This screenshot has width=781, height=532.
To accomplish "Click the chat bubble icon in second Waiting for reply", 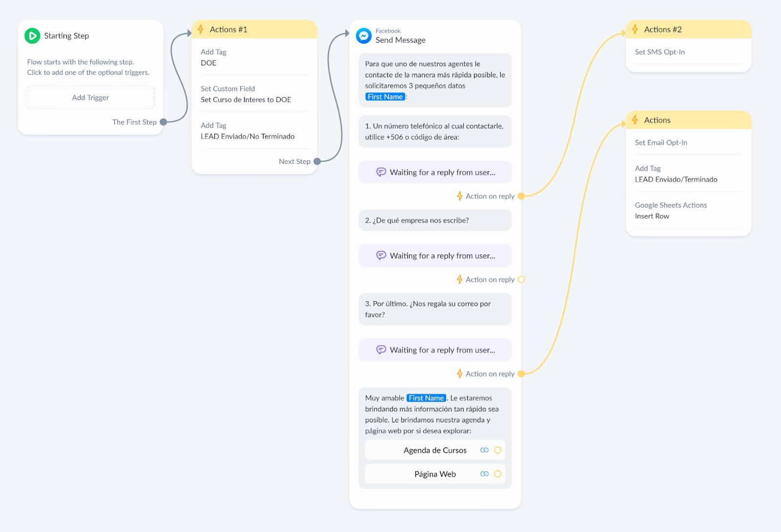I will coord(381,256).
